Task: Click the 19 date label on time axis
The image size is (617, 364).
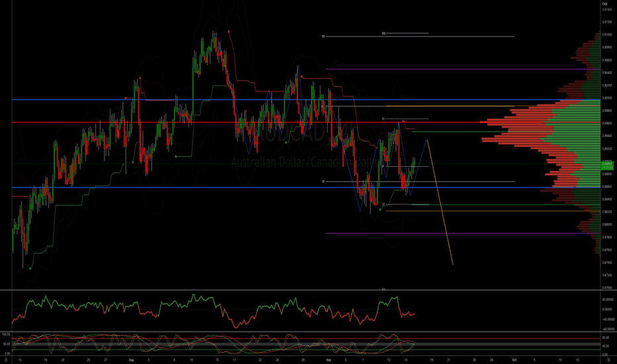Action: [432, 359]
